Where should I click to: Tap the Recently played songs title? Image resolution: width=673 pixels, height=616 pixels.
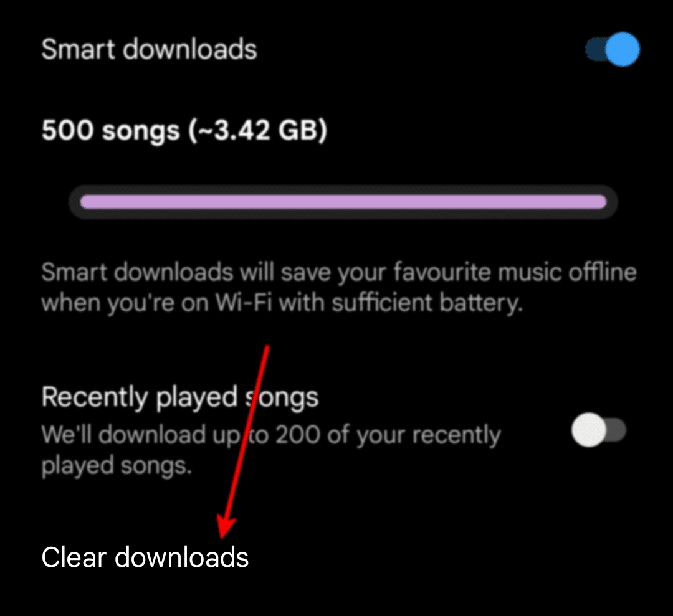point(180,397)
